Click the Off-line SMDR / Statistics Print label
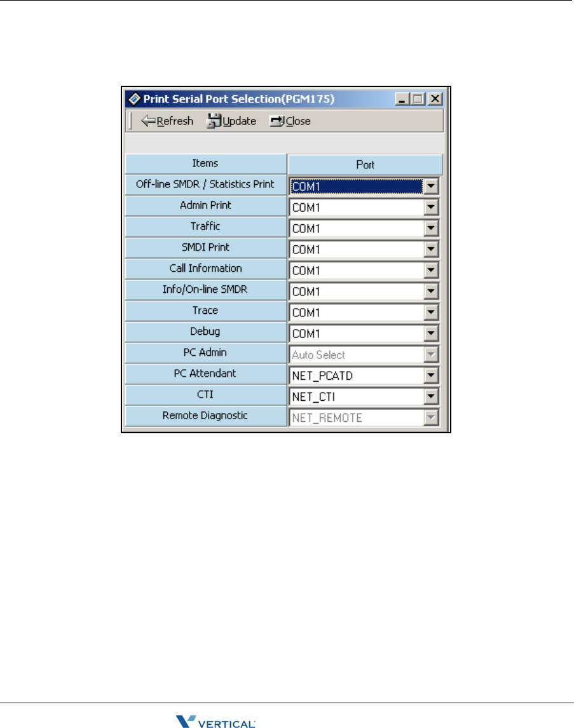 pos(206,184)
